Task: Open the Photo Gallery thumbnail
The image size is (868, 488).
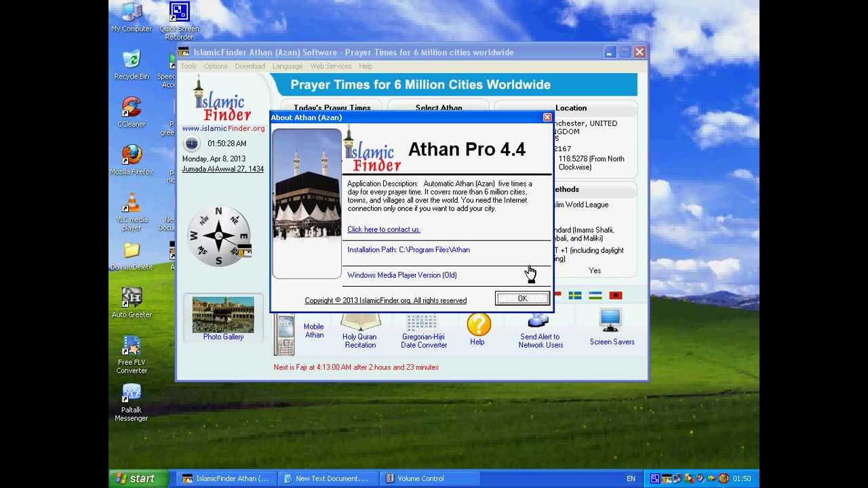Action: click(223, 314)
